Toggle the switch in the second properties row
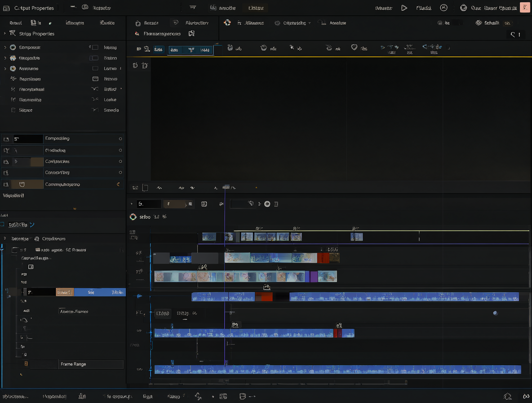This screenshot has height=403, width=532. (x=93, y=58)
